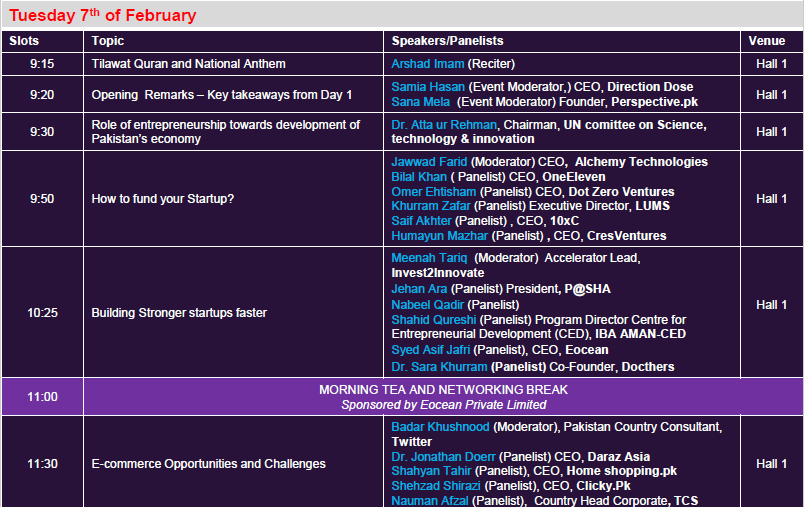Open Samia Hasan's speaker link
Image resolution: width=804 pixels, height=507 pixels.
428,87
